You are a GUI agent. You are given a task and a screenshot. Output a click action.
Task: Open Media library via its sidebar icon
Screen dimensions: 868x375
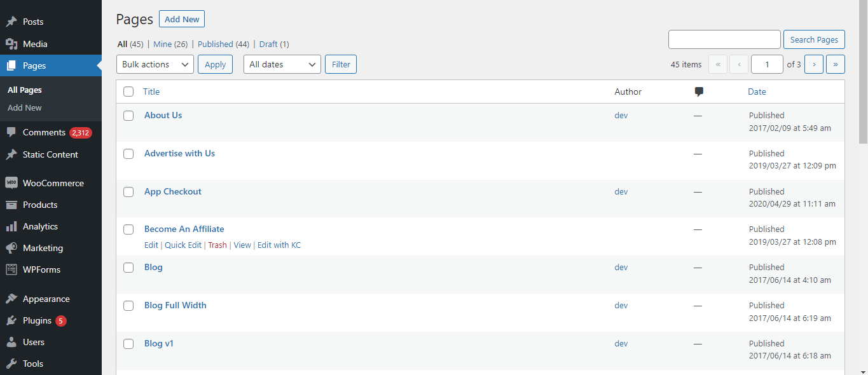coord(11,44)
